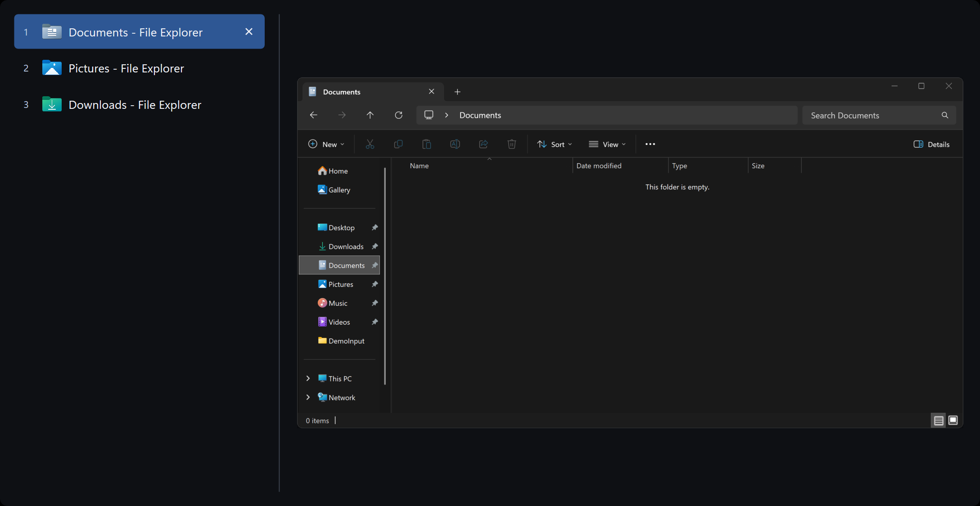Open the See more ellipsis menu

(x=650, y=144)
